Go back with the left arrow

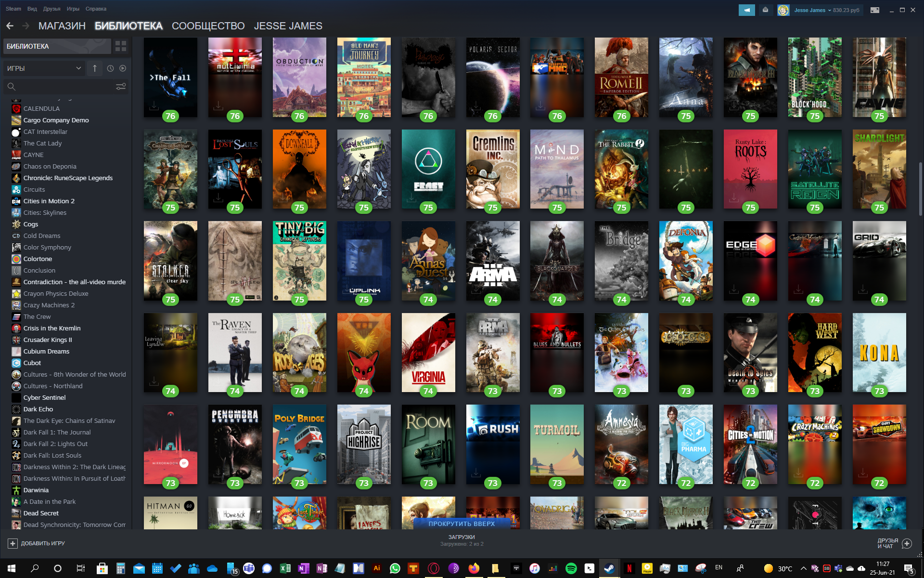coord(10,26)
